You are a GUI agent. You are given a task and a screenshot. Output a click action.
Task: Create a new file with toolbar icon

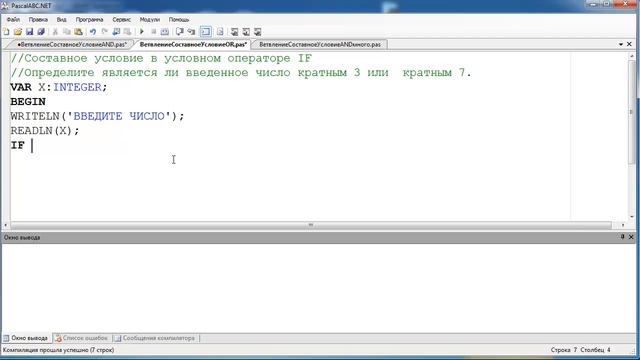[x=6, y=31]
